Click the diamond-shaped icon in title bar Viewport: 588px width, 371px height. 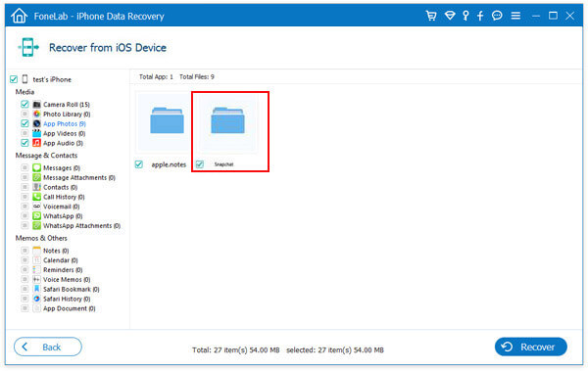click(450, 16)
